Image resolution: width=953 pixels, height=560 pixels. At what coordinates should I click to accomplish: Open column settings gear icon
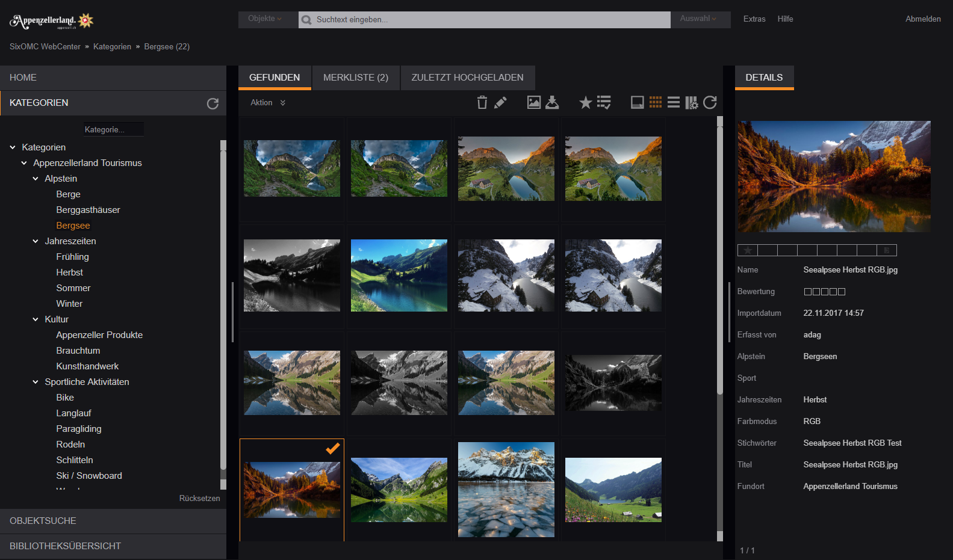coord(692,103)
